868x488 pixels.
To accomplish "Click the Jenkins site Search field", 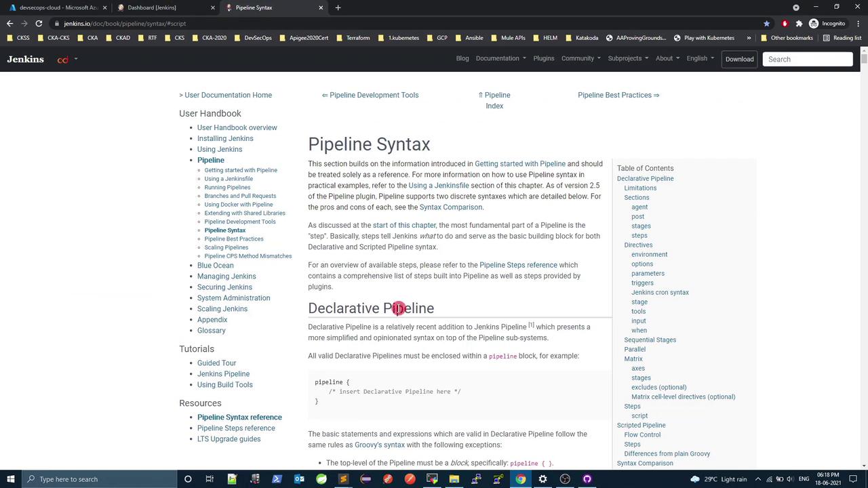I will 808,59.
